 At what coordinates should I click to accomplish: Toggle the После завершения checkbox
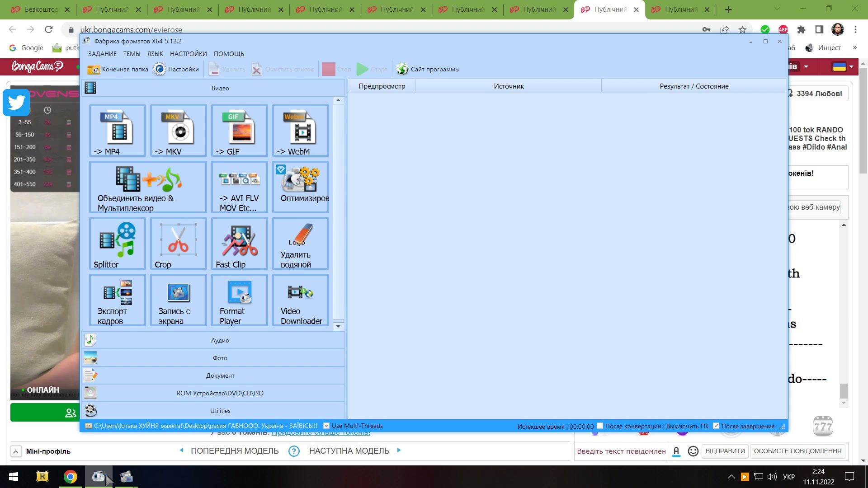coord(716,426)
